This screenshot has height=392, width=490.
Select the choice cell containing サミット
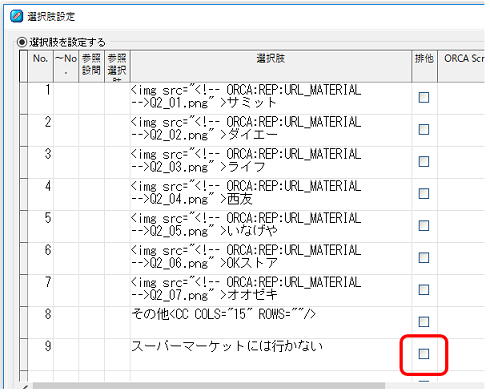tap(271, 98)
